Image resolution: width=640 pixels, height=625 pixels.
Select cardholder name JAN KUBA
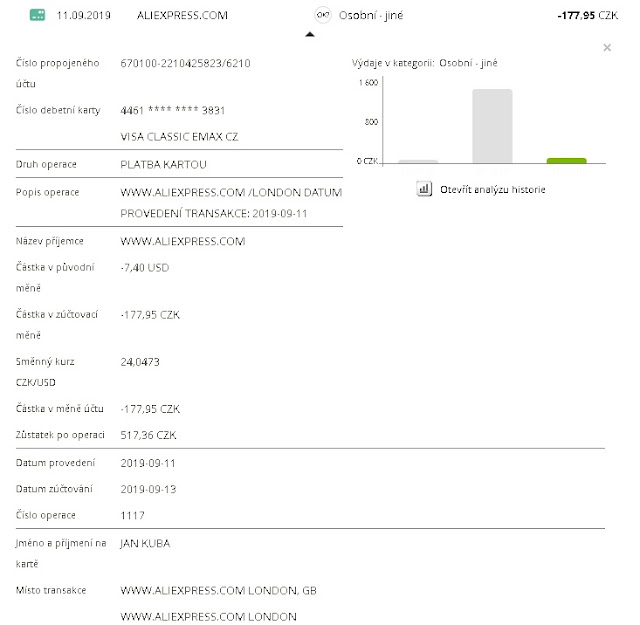pyautogui.click(x=145, y=543)
